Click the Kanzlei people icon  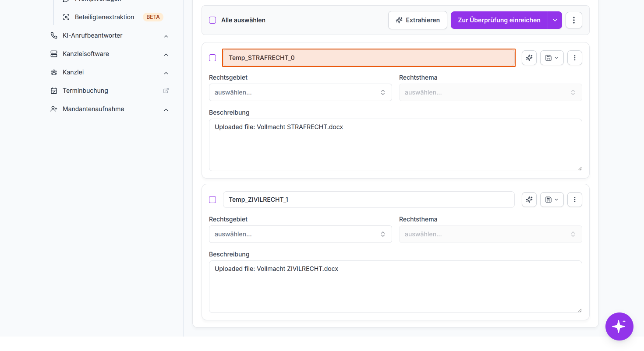tap(54, 72)
